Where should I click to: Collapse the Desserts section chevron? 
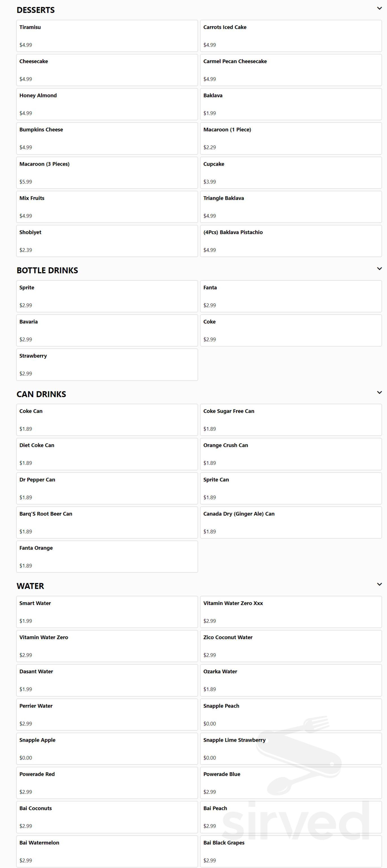click(x=379, y=8)
